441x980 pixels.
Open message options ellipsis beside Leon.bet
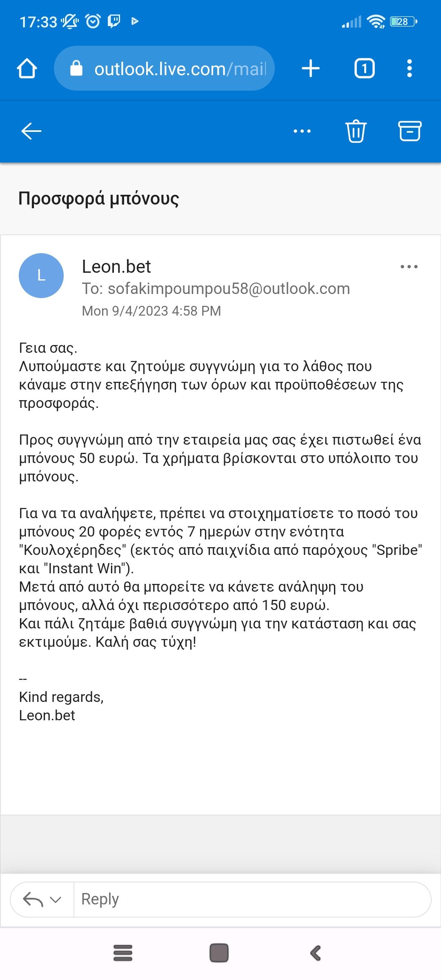409,267
